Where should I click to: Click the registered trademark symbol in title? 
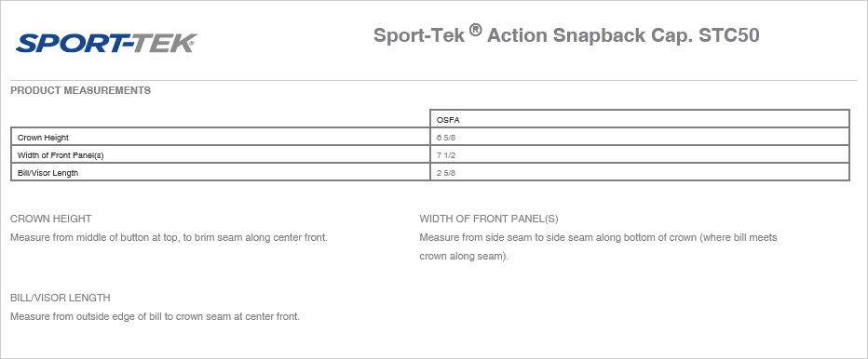pyautogui.click(x=476, y=30)
